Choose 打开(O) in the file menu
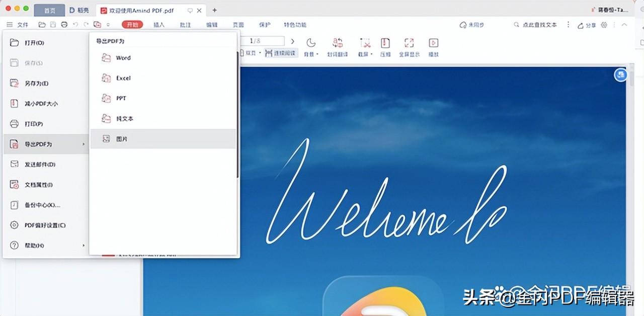The image size is (644, 316). (46, 43)
